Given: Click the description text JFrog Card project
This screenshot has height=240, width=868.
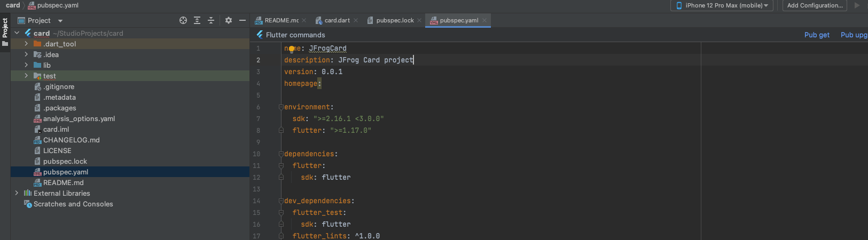Looking at the screenshot, I should (376, 60).
